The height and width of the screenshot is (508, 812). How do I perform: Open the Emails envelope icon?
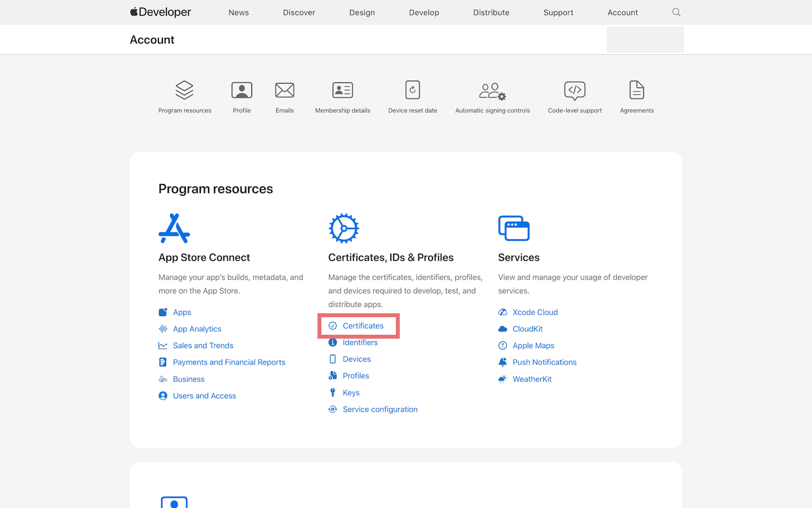coord(285,91)
